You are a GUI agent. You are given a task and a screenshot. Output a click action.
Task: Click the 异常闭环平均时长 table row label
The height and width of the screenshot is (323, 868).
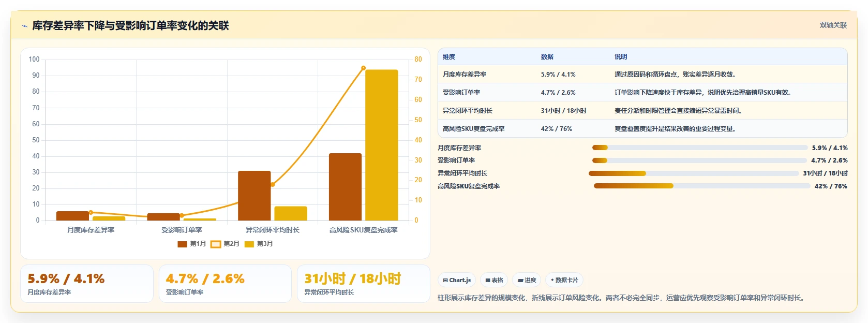468,111
